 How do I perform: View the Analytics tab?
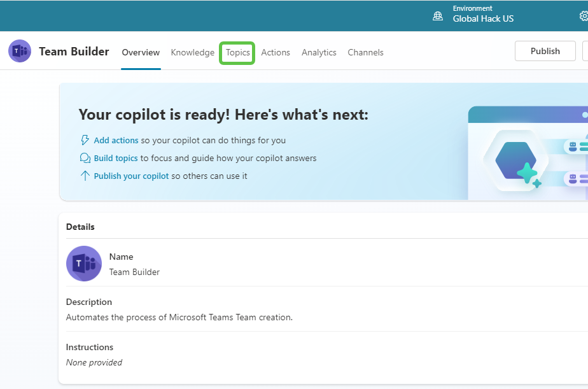(x=319, y=52)
